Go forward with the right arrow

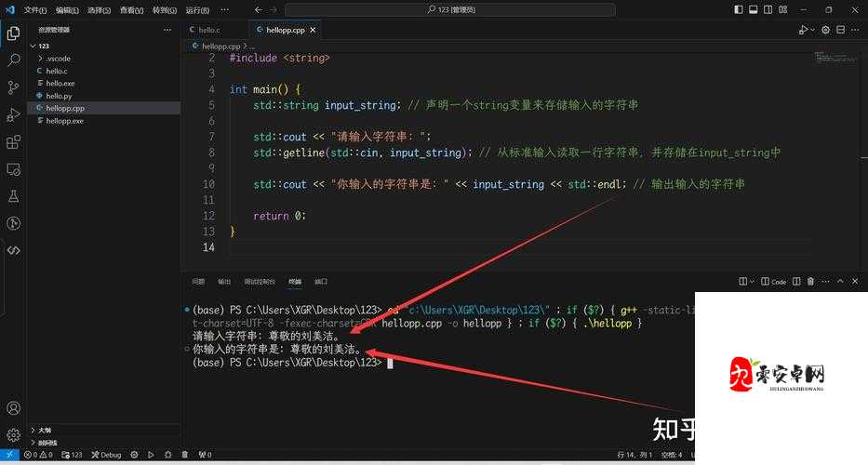[x=273, y=9]
